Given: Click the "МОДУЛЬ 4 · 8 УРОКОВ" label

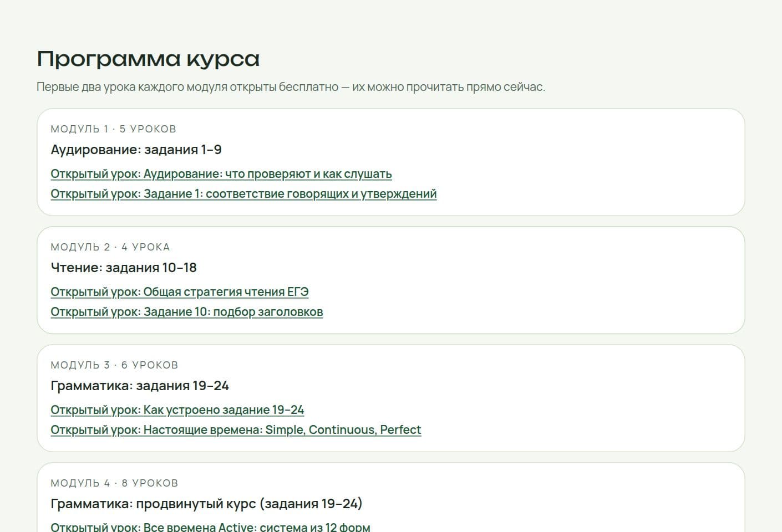Looking at the screenshot, I should click(x=114, y=483).
